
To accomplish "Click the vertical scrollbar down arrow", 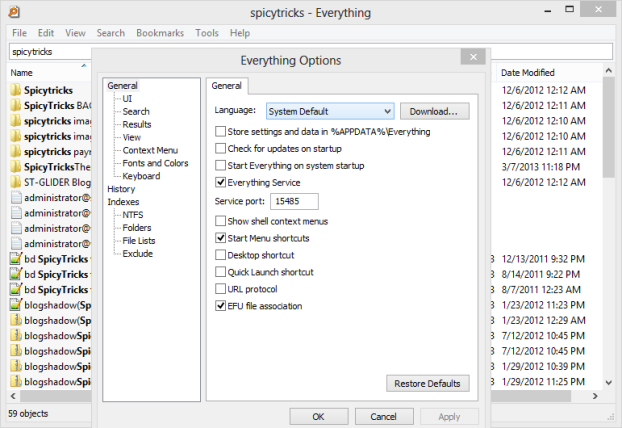I will pos(609,382).
